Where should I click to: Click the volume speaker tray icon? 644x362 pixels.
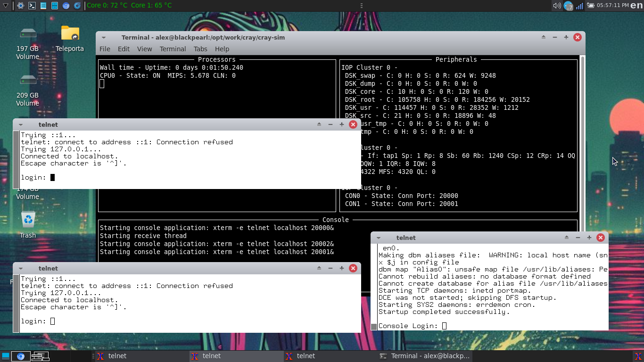(556, 6)
